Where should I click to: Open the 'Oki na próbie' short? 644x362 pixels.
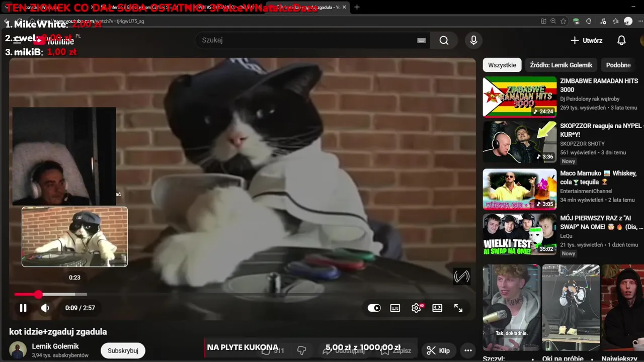point(571,308)
